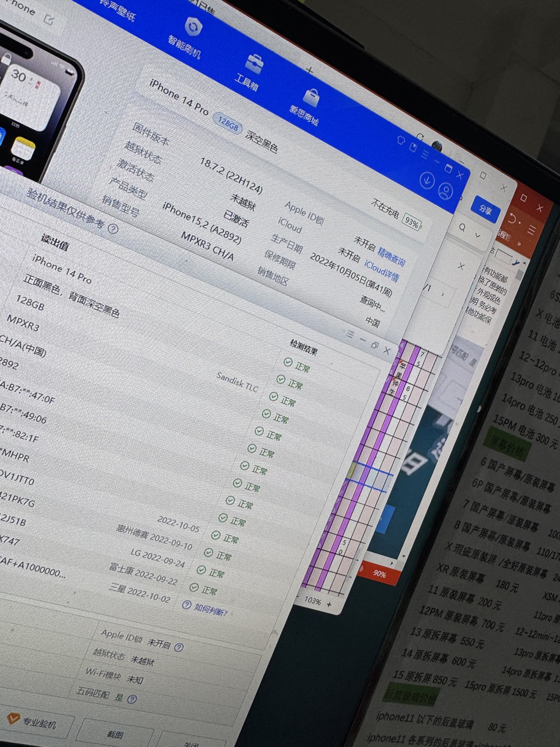
Task: Click the plus zoom button beside 103%
Action: pos(329,604)
